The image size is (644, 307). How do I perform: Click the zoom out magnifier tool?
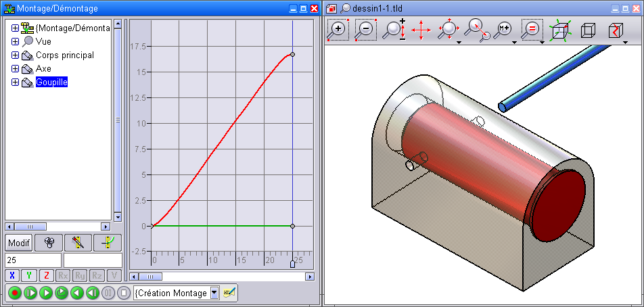coord(366,30)
